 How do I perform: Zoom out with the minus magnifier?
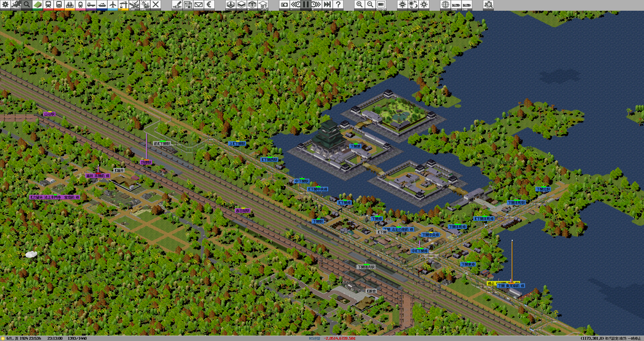[x=370, y=5]
